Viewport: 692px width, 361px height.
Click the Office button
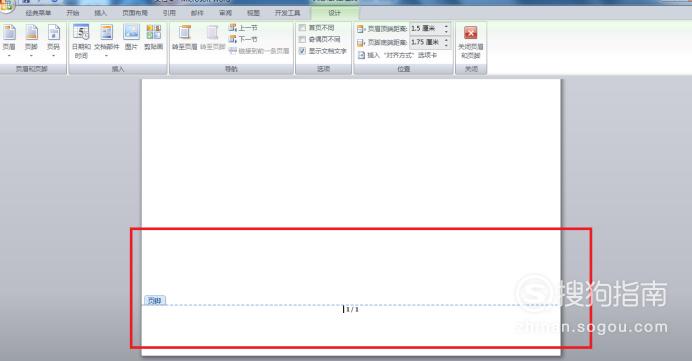pos(6,5)
